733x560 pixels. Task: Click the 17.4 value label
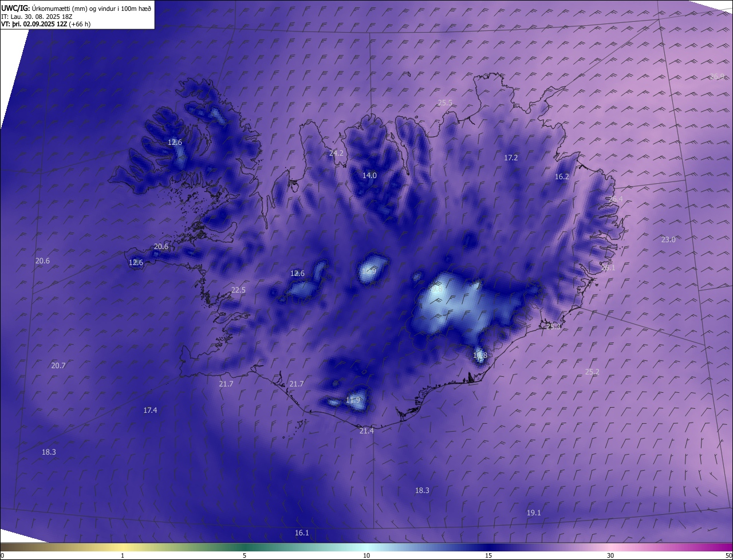(x=150, y=411)
